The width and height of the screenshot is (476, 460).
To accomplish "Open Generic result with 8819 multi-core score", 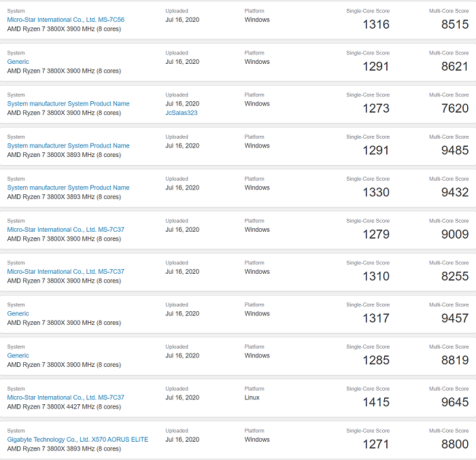I will click(18, 355).
